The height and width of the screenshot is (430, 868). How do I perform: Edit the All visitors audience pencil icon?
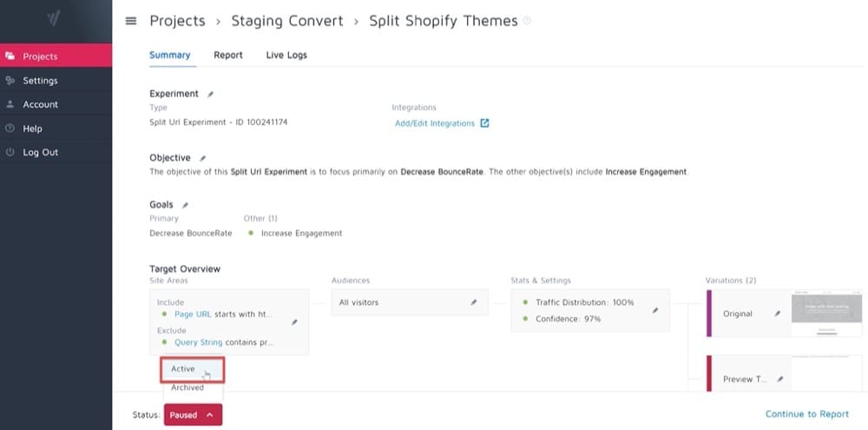click(473, 302)
